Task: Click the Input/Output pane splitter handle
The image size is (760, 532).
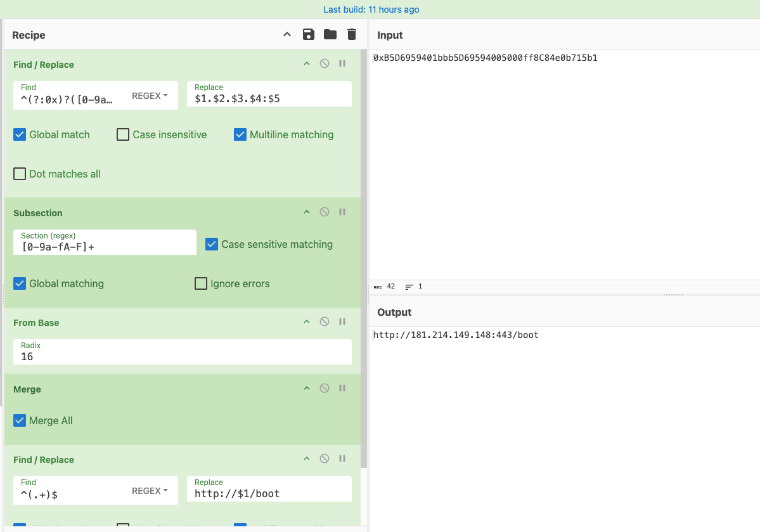Action: pyautogui.click(x=673, y=294)
